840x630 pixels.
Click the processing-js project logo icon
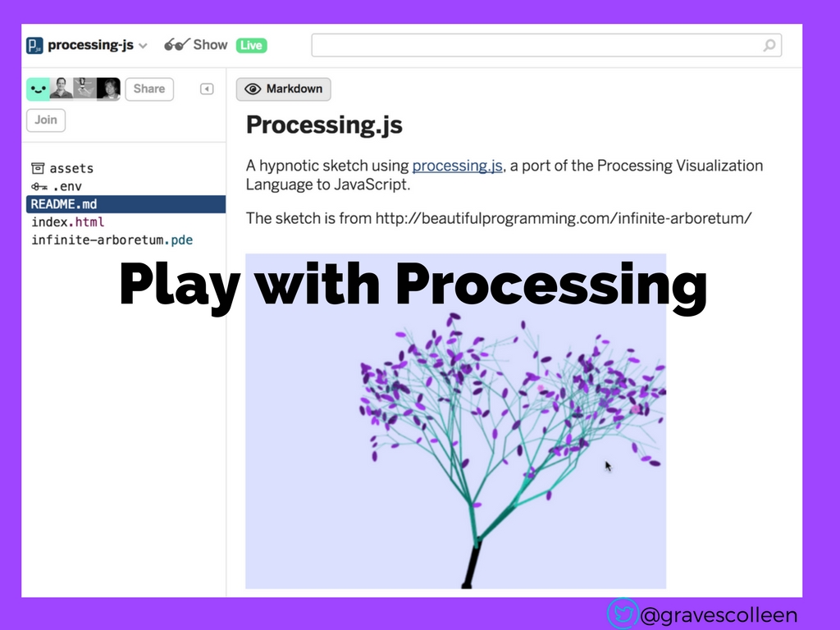pos(34,45)
